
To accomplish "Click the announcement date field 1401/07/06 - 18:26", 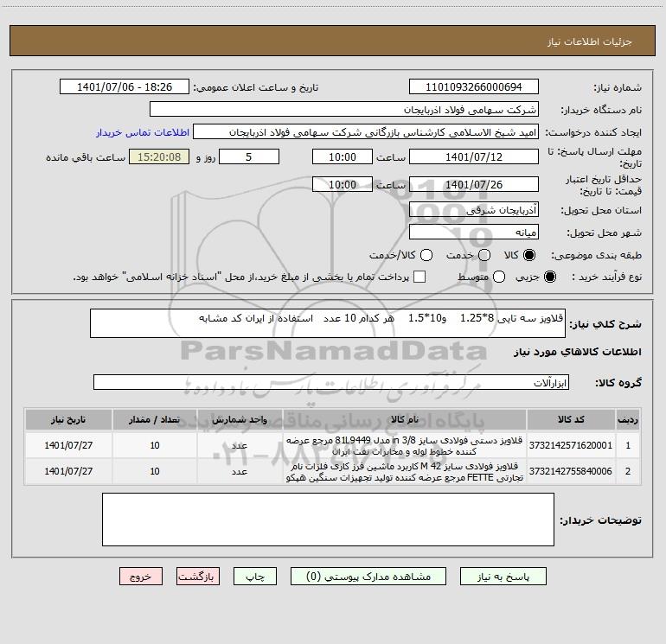I will point(125,86).
